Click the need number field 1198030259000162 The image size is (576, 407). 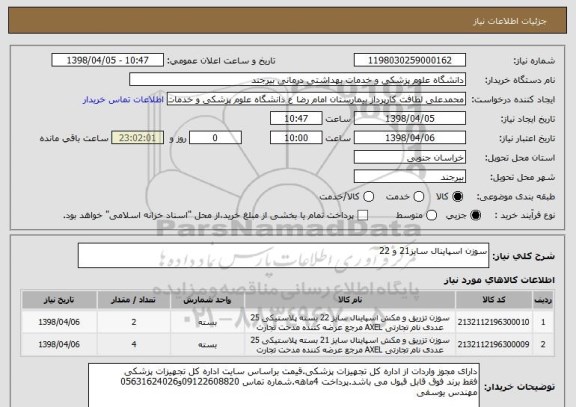coord(410,60)
